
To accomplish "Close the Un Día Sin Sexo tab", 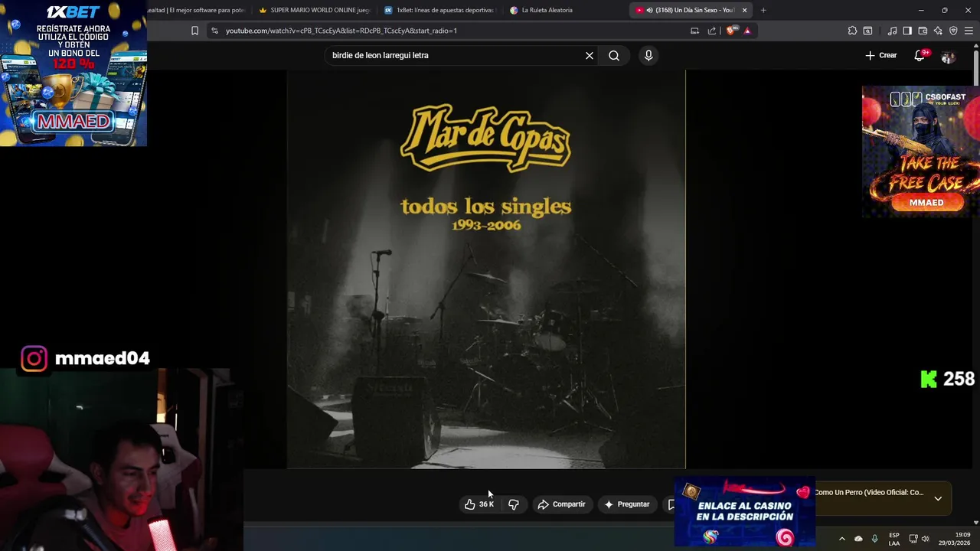I will click(744, 10).
